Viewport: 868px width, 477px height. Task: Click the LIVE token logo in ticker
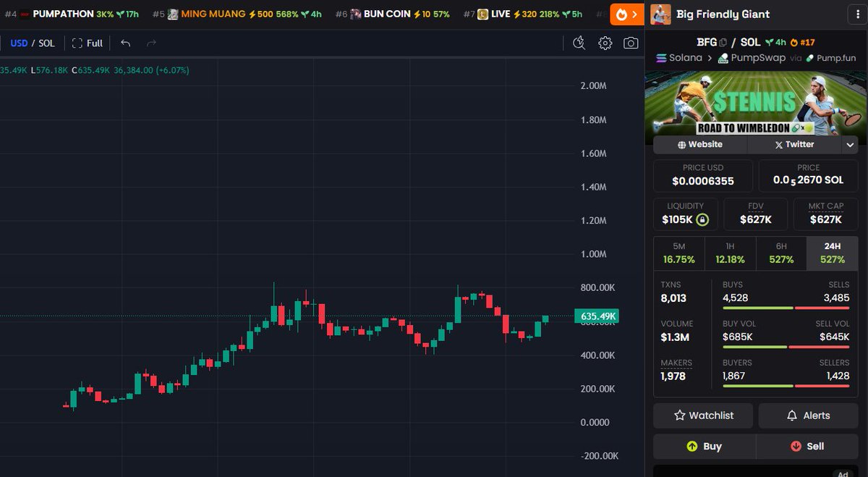click(x=482, y=14)
